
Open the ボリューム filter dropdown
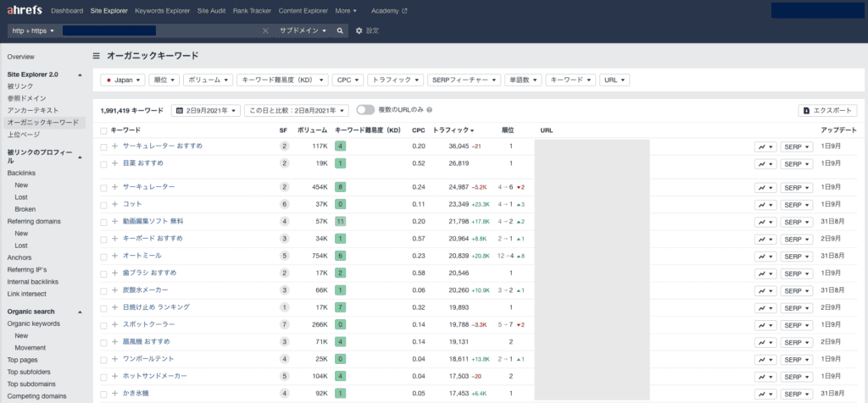click(209, 80)
